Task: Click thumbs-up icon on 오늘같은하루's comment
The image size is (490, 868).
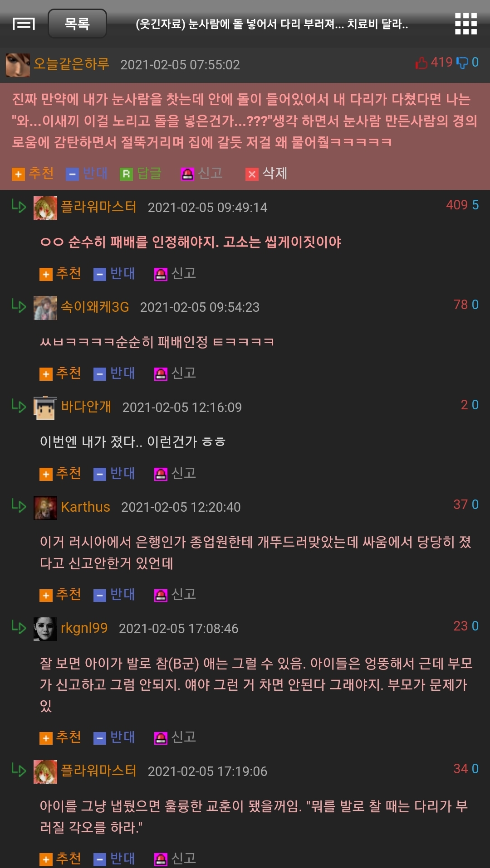Action: tap(421, 63)
